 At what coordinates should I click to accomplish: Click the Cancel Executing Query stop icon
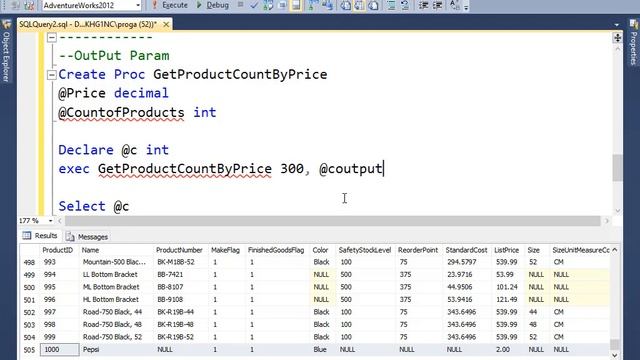(x=240, y=5)
